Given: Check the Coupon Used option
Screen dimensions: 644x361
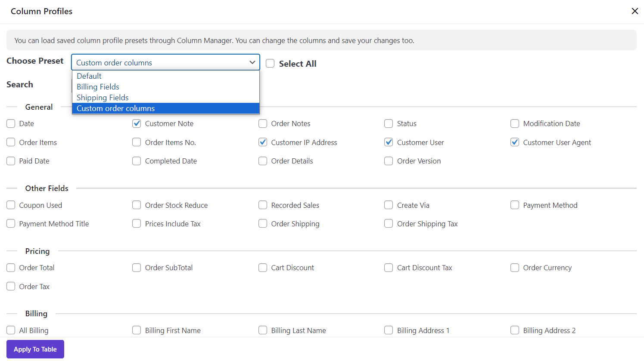Looking at the screenshot, I should [11, 205].
